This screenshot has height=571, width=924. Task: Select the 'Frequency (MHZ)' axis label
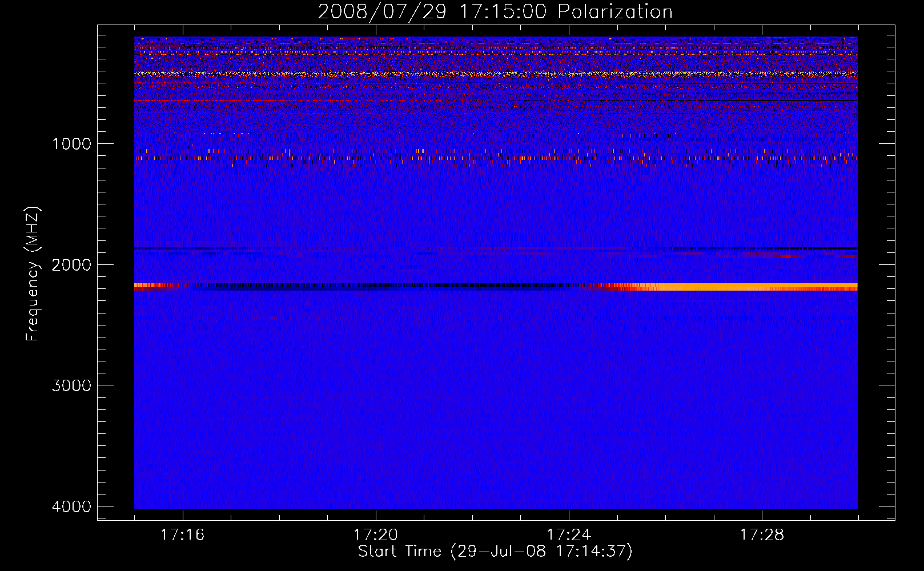(x=33, y=274)
